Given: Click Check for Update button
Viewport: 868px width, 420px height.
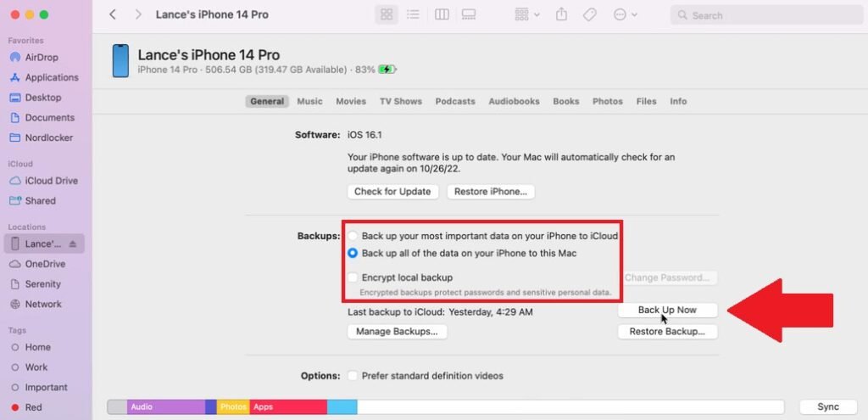Looking at the screenshot, I should click(392, 192).
